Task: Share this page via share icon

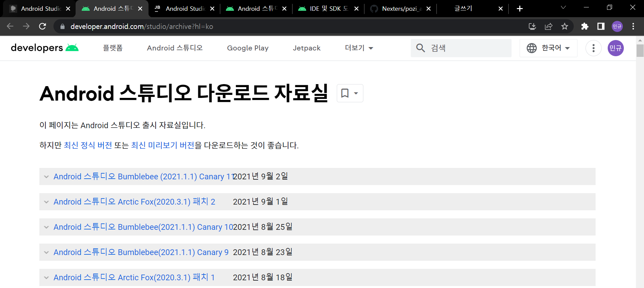Action: (x=549, y=26)
